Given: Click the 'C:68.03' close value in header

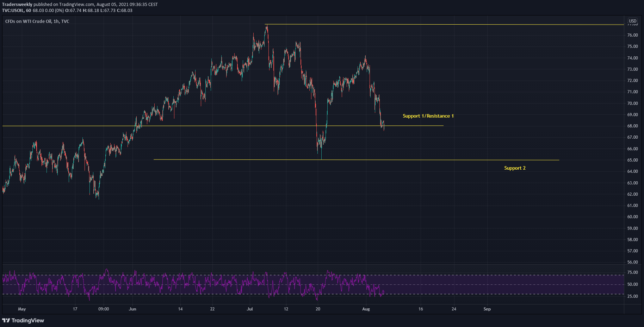Looking at the screenshot, I should click(125, 11).
